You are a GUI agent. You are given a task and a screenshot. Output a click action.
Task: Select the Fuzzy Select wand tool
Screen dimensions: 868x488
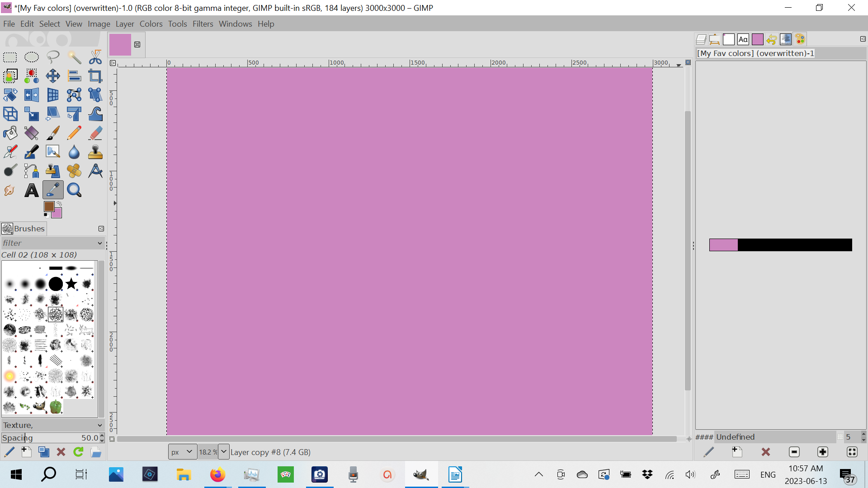[x=74, y=57]
